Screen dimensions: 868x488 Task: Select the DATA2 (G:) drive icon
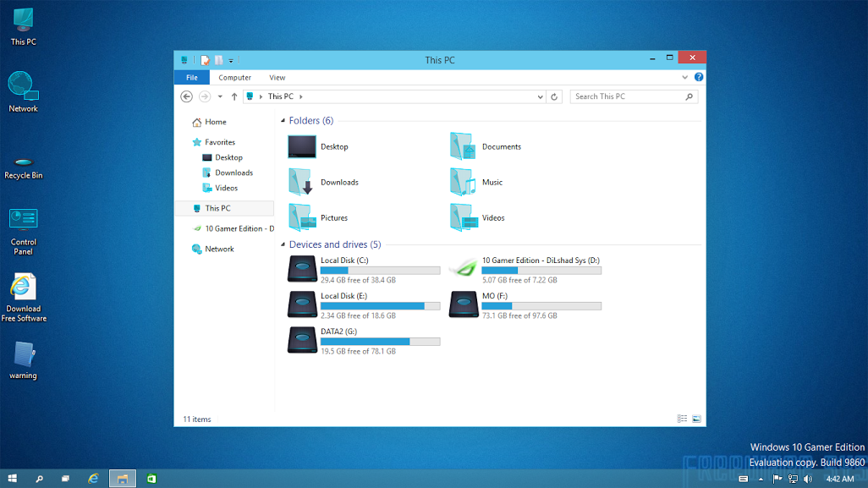(302, 340)
